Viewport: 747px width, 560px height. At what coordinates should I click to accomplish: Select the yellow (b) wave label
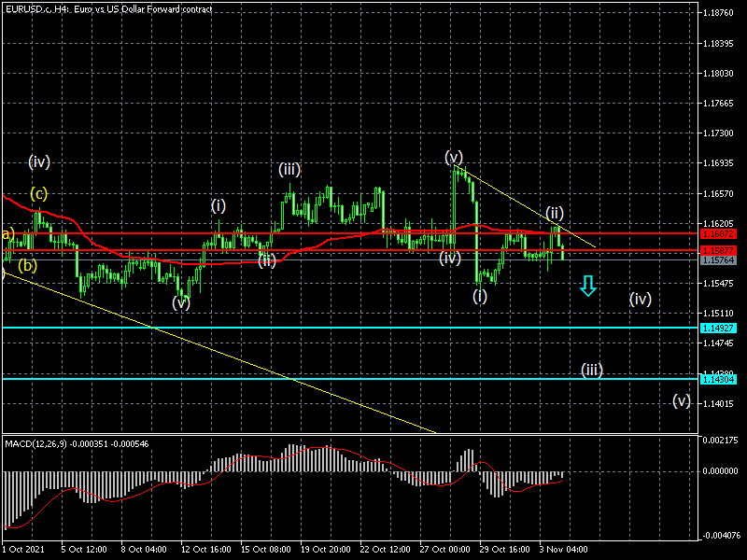tap(28, 265)
